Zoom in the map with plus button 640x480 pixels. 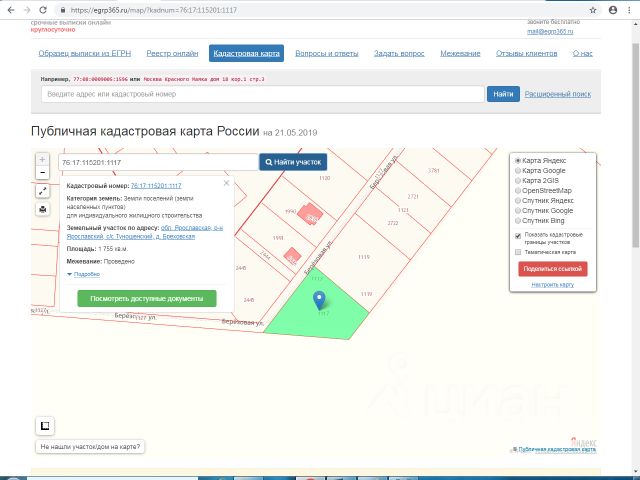pos(42,159)
